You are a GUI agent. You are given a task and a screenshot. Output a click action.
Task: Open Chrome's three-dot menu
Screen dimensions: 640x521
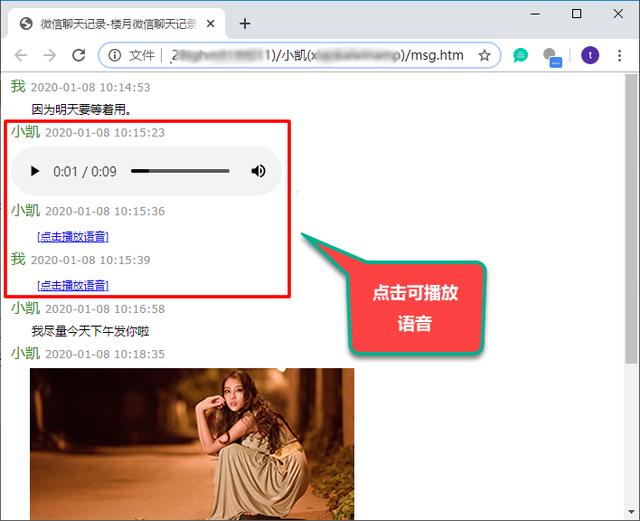[619, 55]
